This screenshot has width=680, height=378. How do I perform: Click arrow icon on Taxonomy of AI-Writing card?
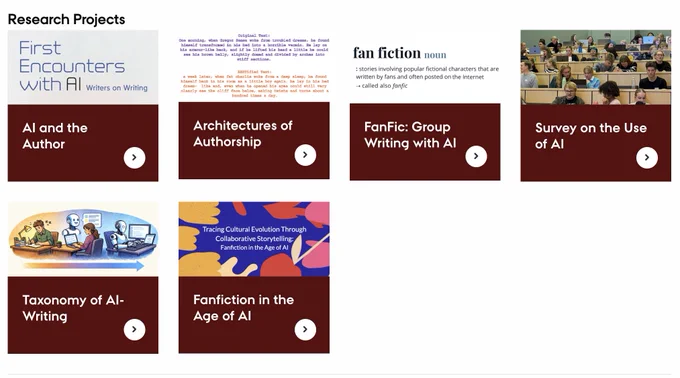[x=134, y=329]
